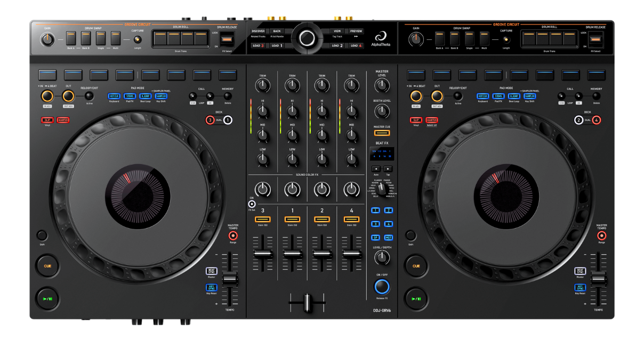The width and height of the screenshot is (644, 342).
Task: Hit the right deck play/pause button
Action: tap(416, 299)
